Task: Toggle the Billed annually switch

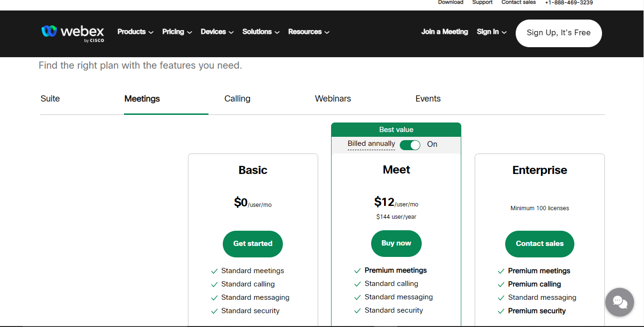Action: coord(410,145)
